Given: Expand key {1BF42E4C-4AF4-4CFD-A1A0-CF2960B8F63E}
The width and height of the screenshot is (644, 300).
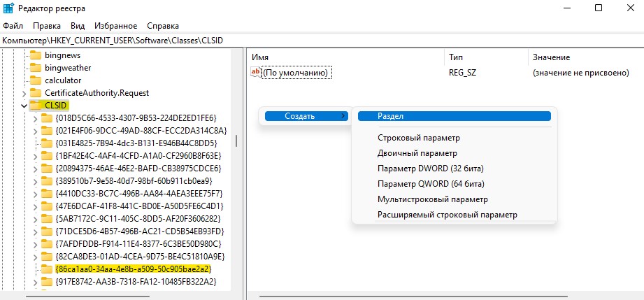Looking at the screenshot, I should [35, 156].
